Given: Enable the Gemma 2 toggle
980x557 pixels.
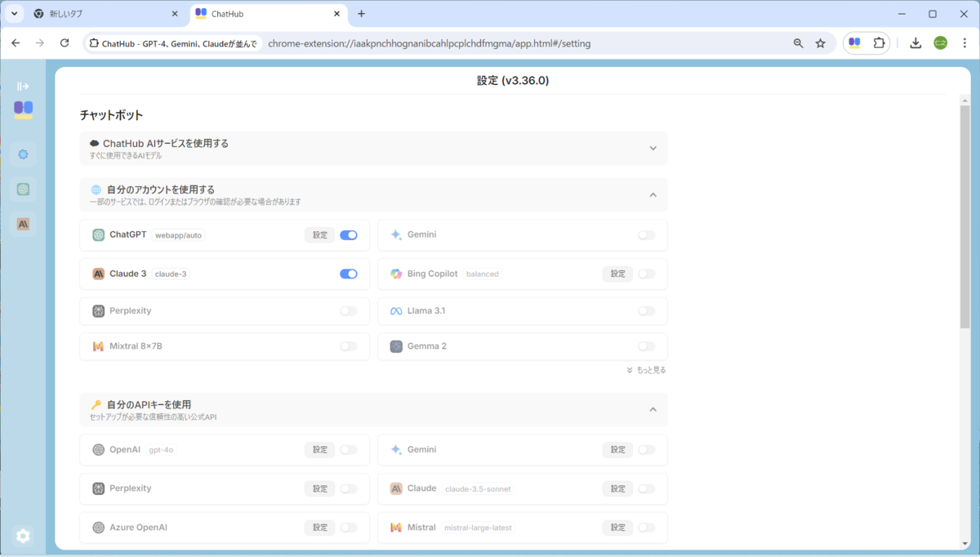Looking at the screenshot, I should (646, 346).
